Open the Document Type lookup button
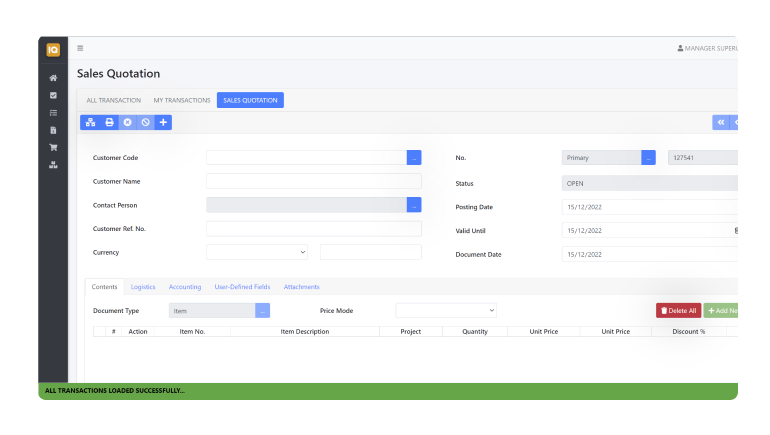The height and width of the screenshot is (435, 770). [262, 311]
